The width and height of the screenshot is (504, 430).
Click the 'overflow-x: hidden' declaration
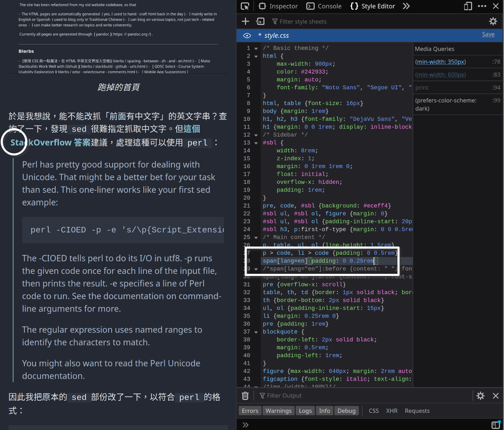(x=309, y=182)
